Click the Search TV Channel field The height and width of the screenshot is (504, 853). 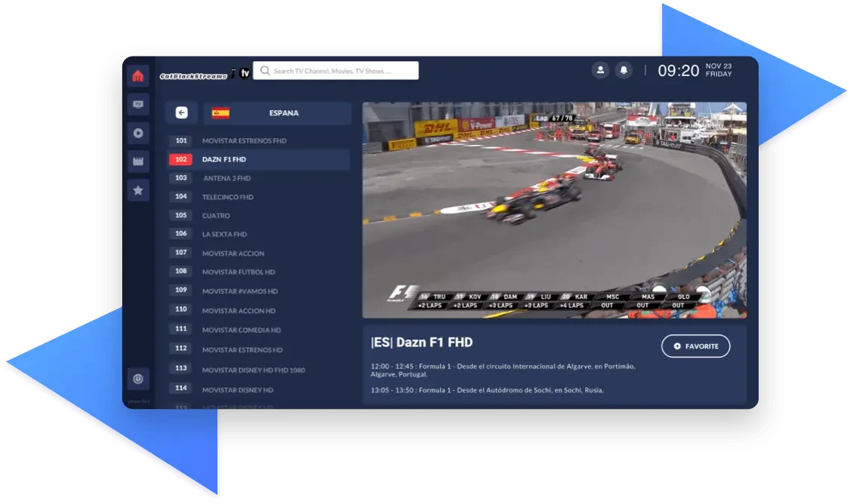tap(336, 71)
